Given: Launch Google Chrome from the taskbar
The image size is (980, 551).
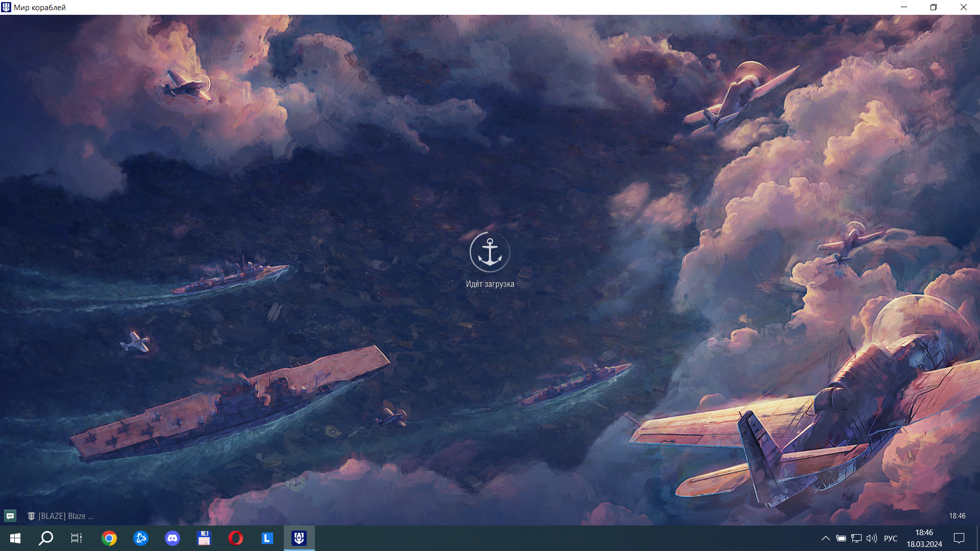Looking at the screenshot, I should [109, 538].
